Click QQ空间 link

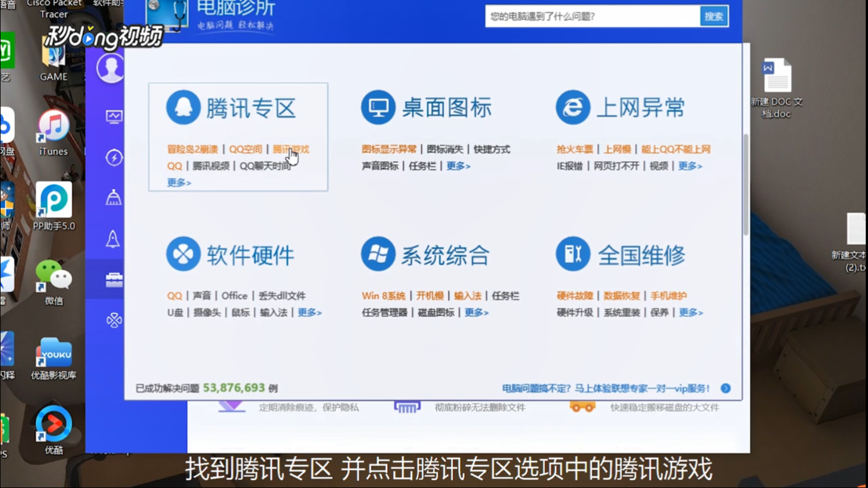246,149
